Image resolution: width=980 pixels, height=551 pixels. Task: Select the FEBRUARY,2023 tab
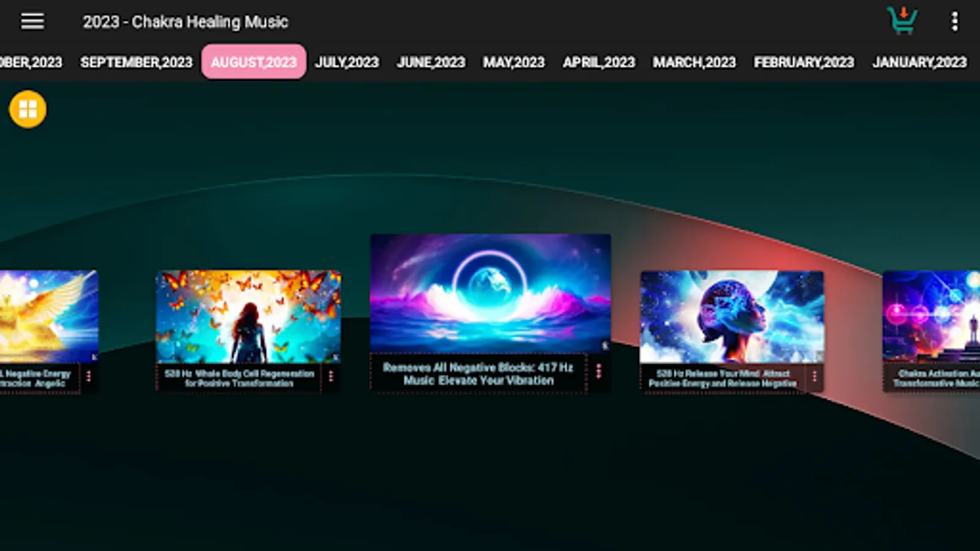[x=804, y=62]
